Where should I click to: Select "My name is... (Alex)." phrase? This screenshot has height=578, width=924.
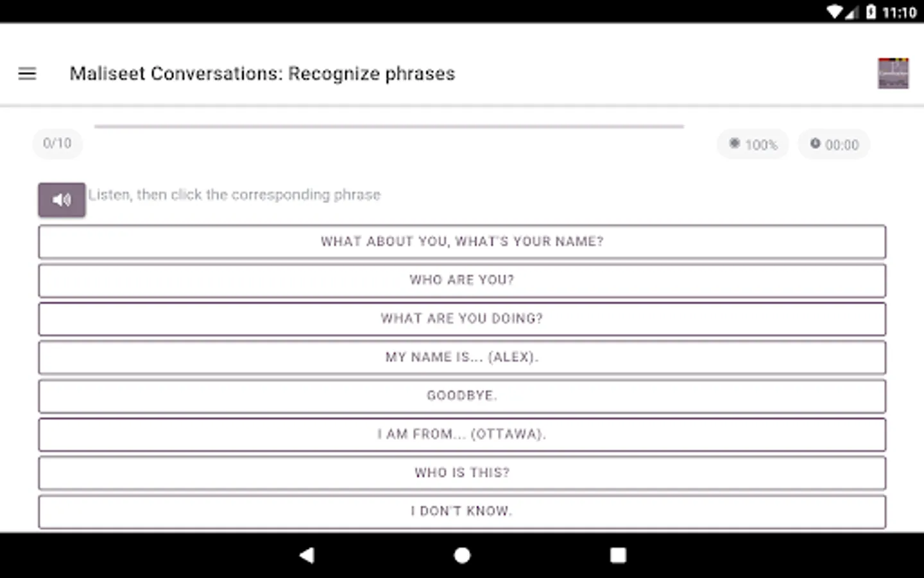tap(462, 357)
